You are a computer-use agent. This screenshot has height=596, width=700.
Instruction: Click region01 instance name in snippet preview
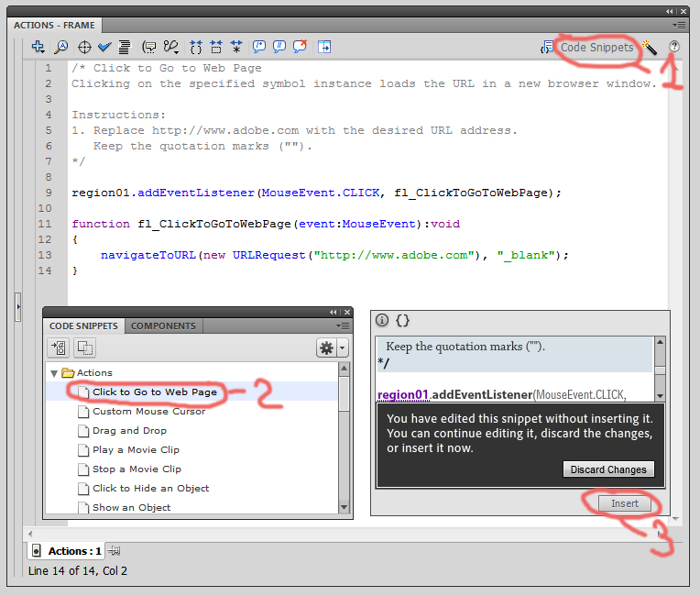tap(403, 395)
